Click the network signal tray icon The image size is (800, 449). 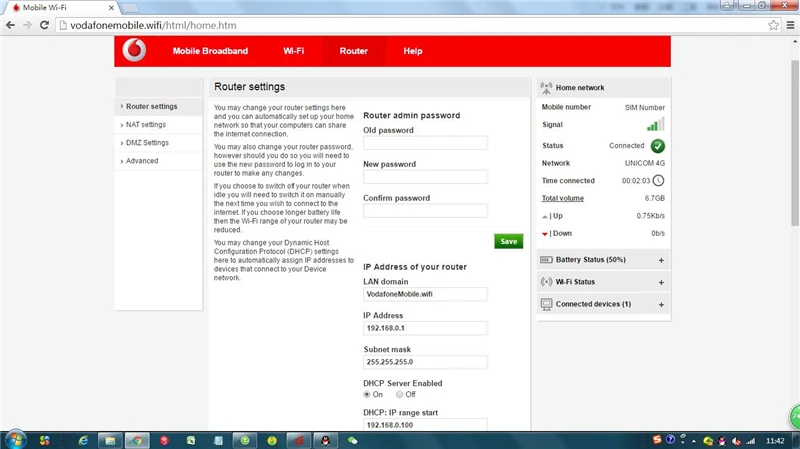point(751,441)
